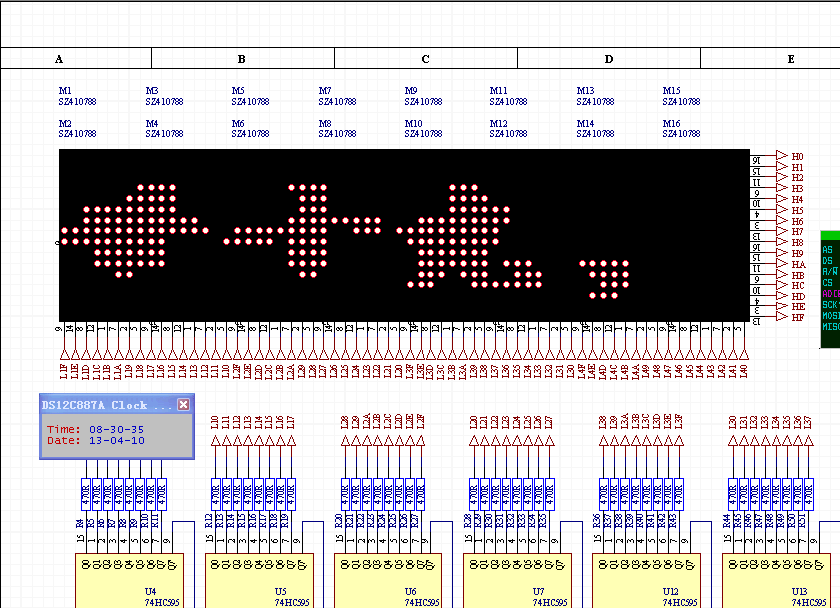Viewport: 840px width, 608px height.
Task: Select the U4 74HC595 shift register
Action: (x=129, y=581)
